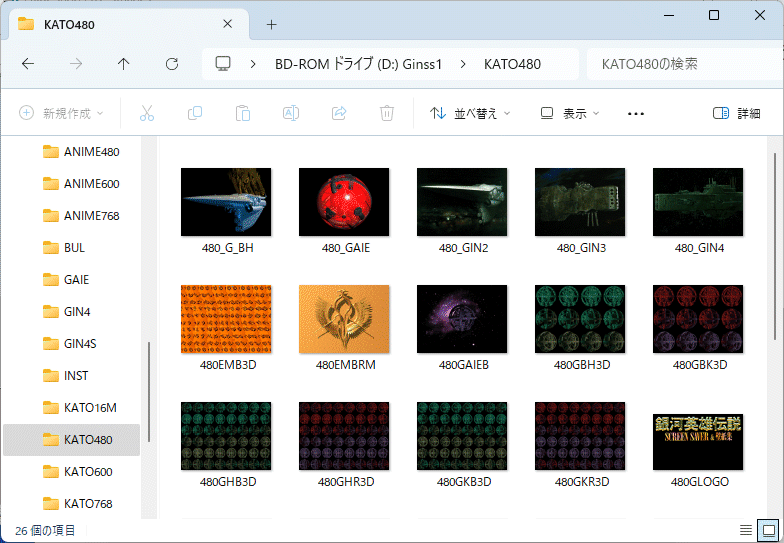Select KATO480 folder in sidebar
Screen dimensions: 784x543
72,440
